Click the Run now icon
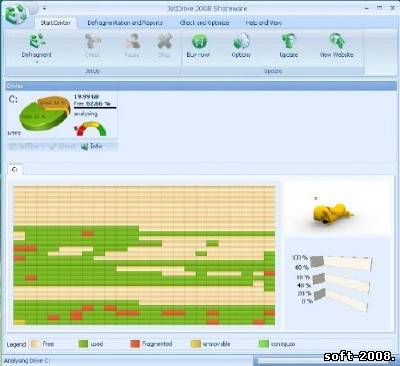The width and height of the screenshot is (400, 366). pos(199,41)
